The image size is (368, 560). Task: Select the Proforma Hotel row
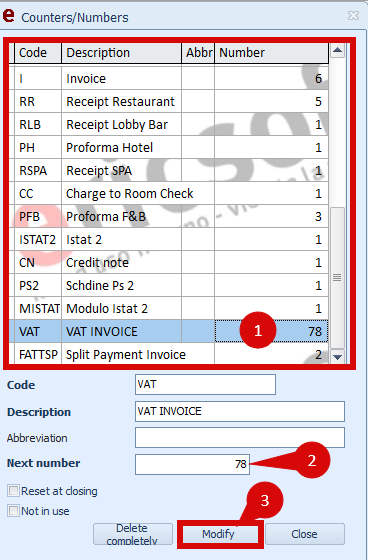click(168, 147)
